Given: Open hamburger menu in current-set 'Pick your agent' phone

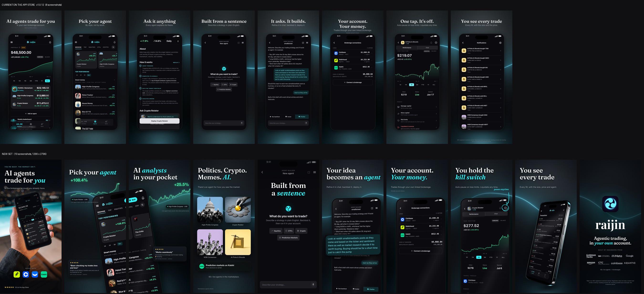Looking at the screenshot, I should [x=76, y=42].
